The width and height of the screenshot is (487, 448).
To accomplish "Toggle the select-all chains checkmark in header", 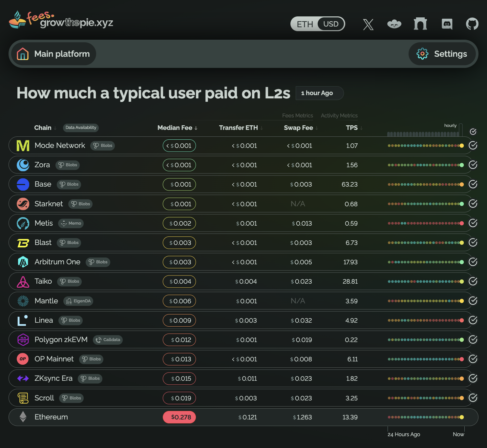I will click(x=473, y=132).
